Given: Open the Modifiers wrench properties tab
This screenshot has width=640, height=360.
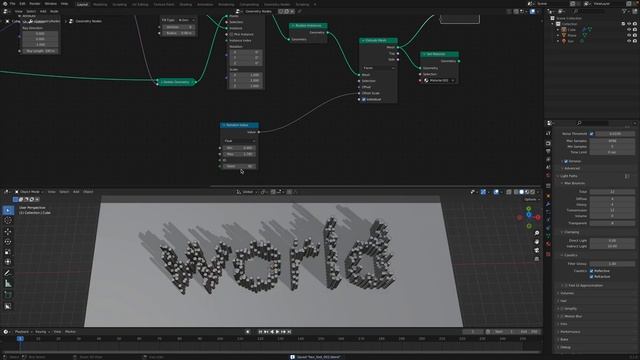Looking at the screenshot, I should [548, 204].
